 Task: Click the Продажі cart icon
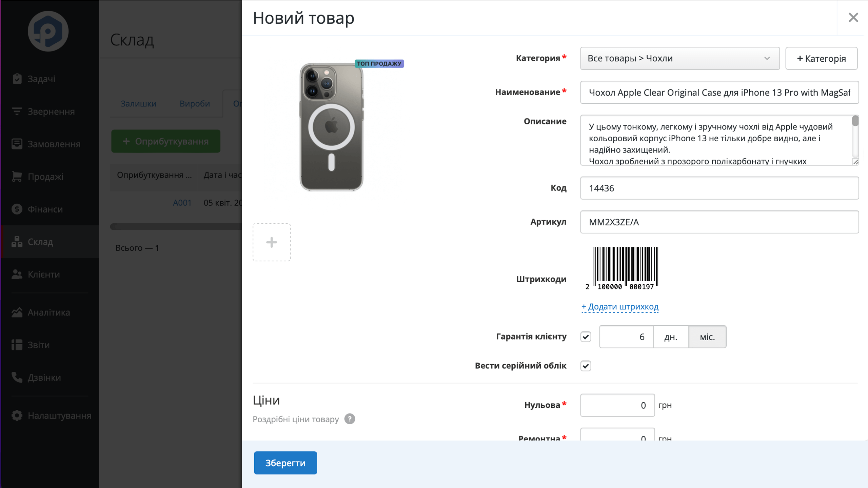[17, 177]
